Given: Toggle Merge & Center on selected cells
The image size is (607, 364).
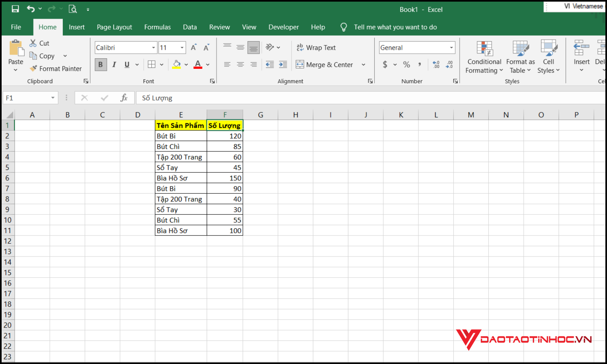Looking at the screenshot, I should tap(328, 64).
